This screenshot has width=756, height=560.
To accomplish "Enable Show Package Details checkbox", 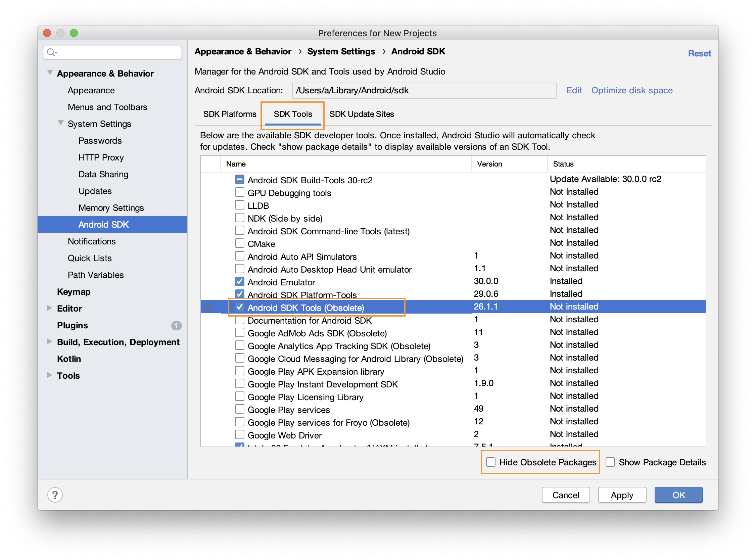I will (x=610, y=462).
